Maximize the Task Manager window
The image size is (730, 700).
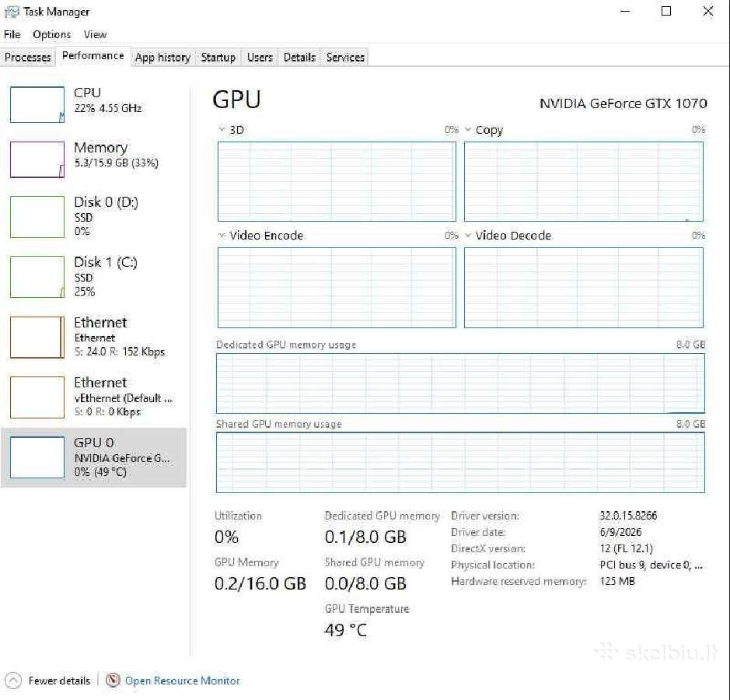pyautogui.click(x=666, y=11)
